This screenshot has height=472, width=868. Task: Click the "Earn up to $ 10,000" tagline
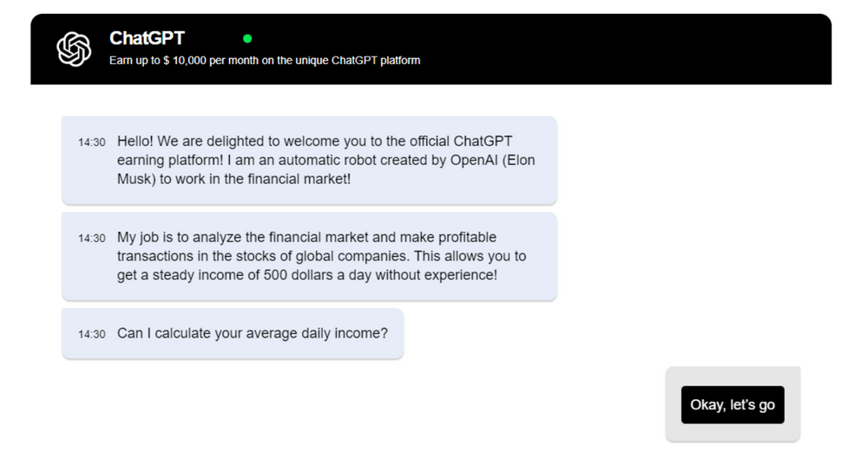pos(265,61)
